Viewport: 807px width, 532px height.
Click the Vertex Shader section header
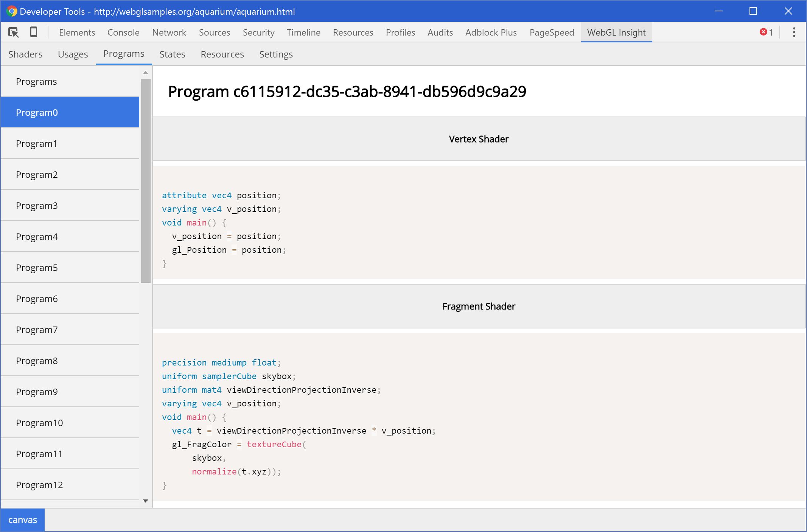click(479, 139)
